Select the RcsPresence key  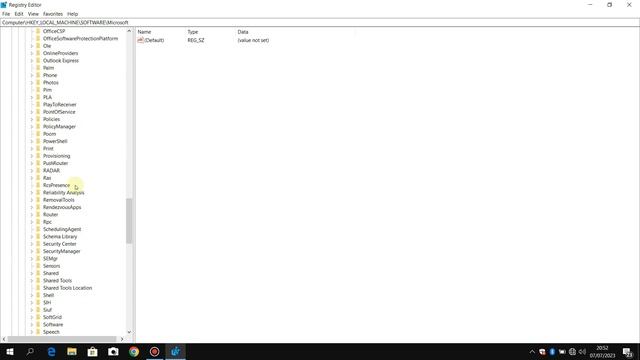click(x=56, y=185)
